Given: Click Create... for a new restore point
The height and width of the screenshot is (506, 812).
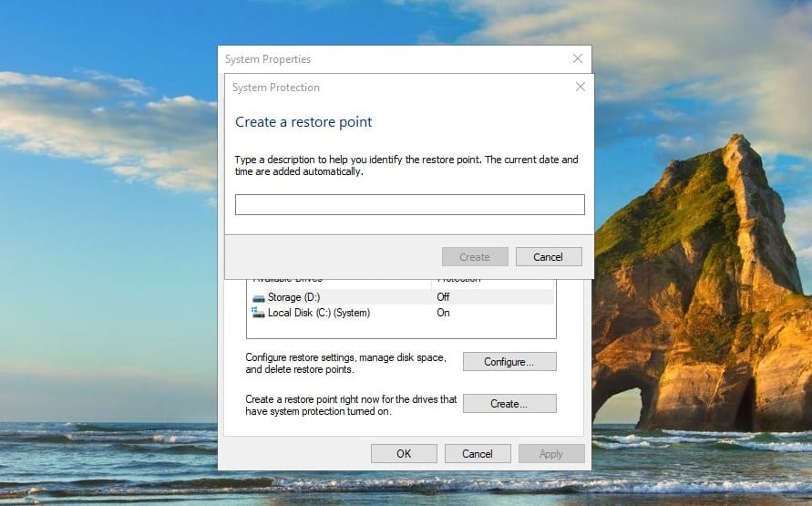Looking at the screenshot, I should tap(509, 403).
